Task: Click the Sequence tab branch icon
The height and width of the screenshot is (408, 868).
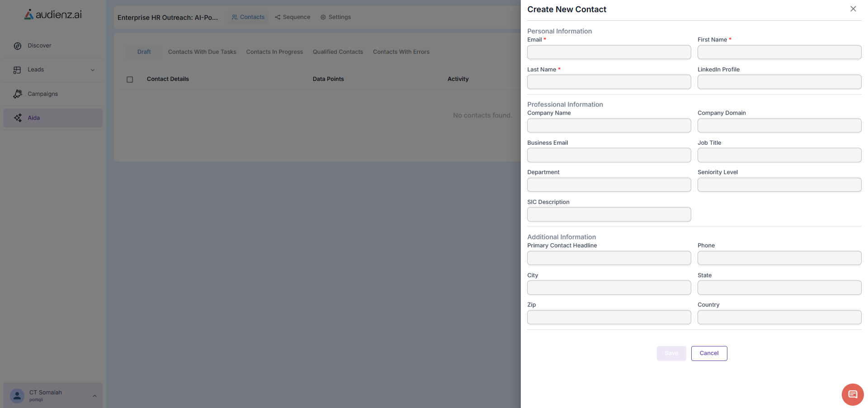Action: (278, 17)
